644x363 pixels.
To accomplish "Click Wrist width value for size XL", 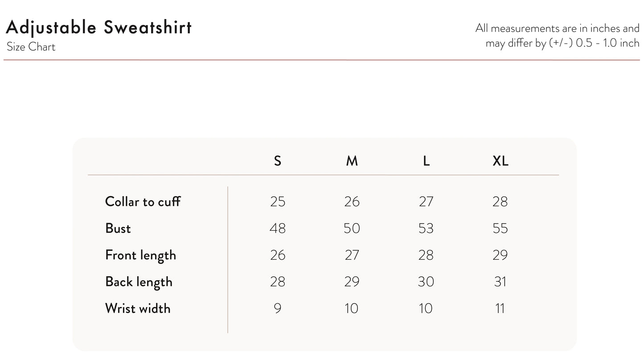I will click(500, 309).
